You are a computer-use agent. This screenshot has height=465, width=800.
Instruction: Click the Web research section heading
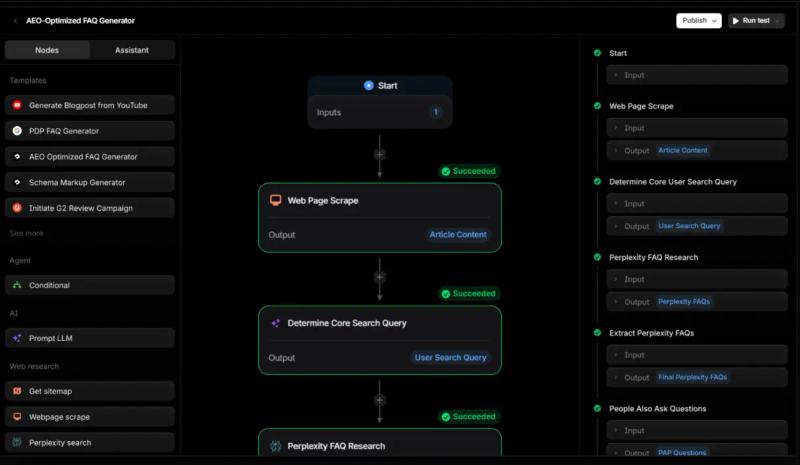(34, 366)
